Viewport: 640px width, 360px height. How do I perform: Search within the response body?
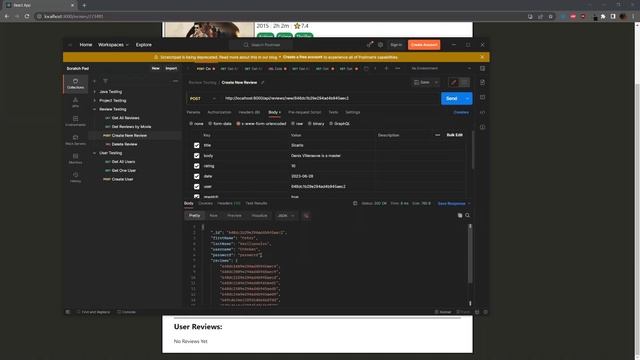pos(468,215)
